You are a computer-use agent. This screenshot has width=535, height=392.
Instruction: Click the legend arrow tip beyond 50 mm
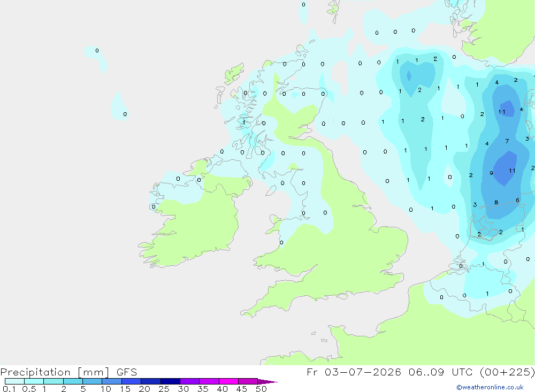[267, 381]
